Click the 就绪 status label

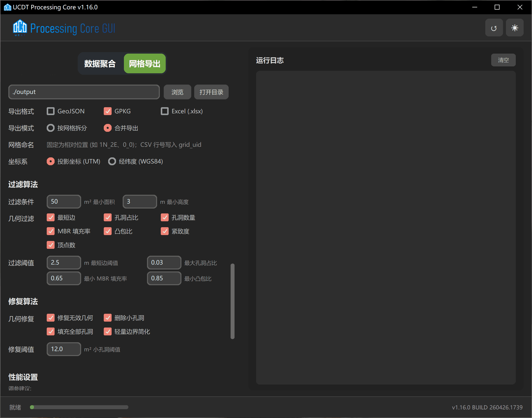pos(15,407)
